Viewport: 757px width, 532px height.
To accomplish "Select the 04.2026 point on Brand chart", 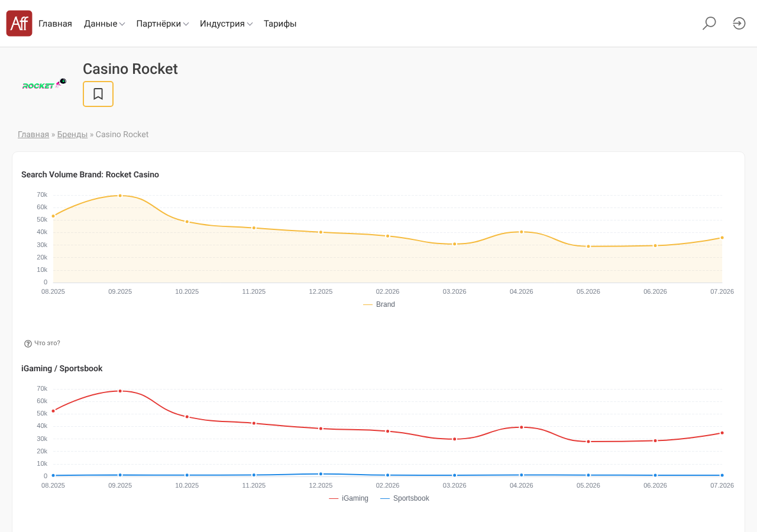I will click(x=522, y=232).
